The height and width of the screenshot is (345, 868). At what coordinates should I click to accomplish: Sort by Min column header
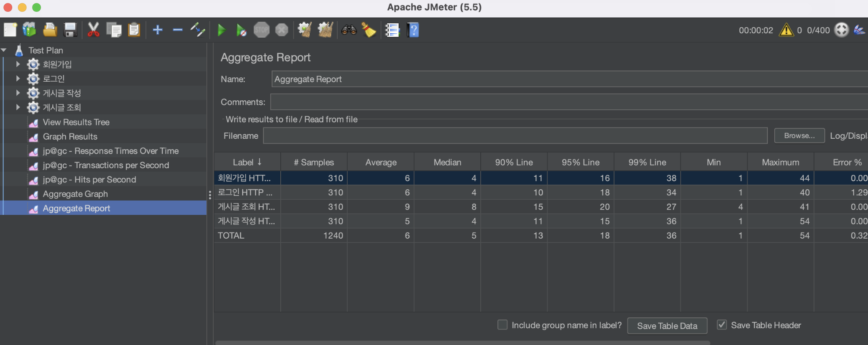tap(714, 162)
